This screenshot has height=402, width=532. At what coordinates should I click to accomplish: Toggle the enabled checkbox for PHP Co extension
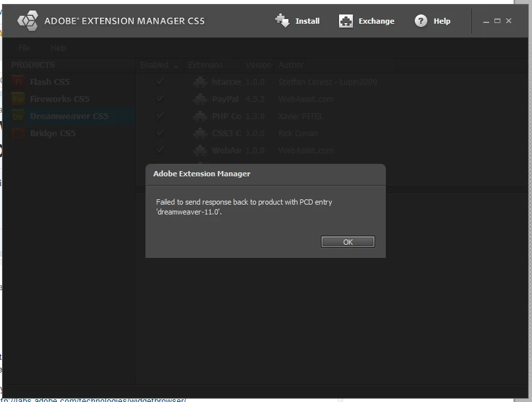[159, 116]
